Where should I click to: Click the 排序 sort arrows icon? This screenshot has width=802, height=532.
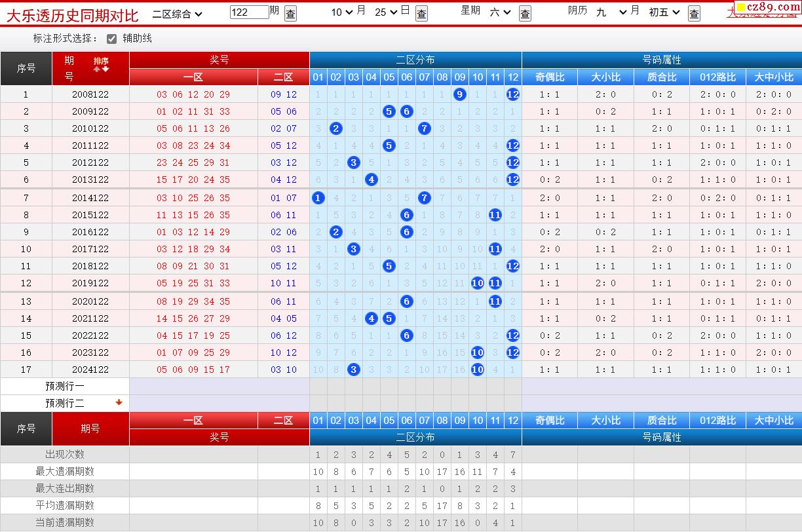(x=101, y=65)
